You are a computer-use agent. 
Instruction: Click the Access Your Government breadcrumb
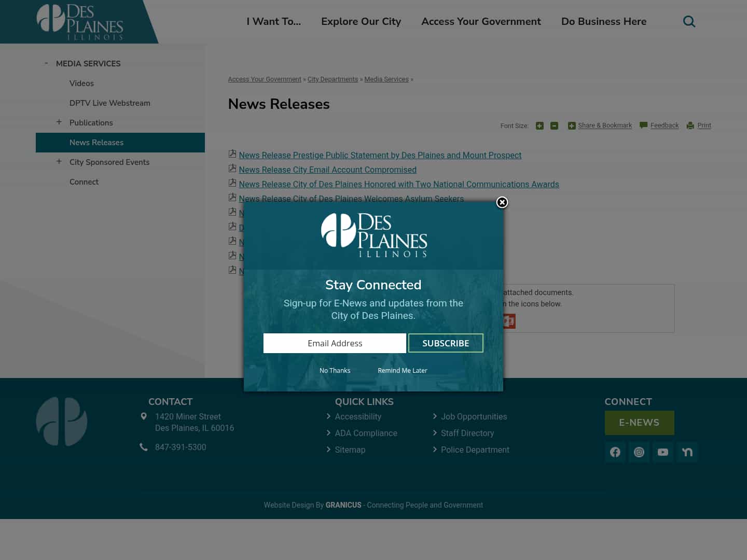265,79
